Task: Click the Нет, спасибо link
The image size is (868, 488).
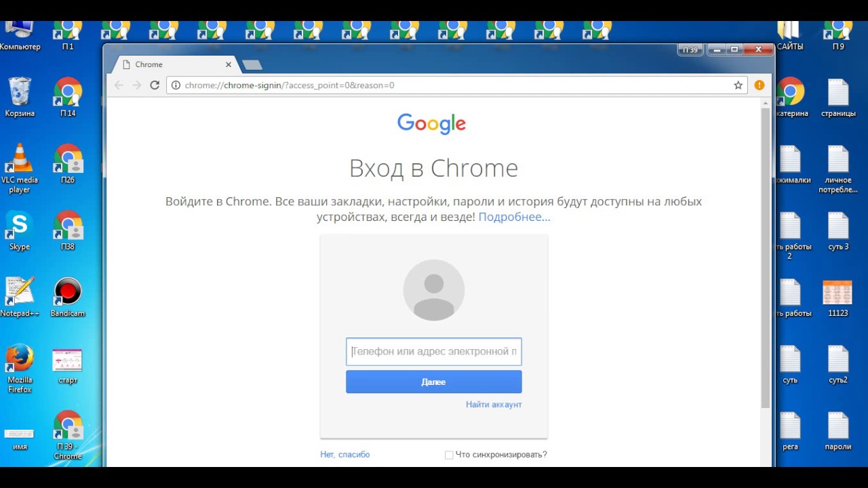Action: pos(345,455)
